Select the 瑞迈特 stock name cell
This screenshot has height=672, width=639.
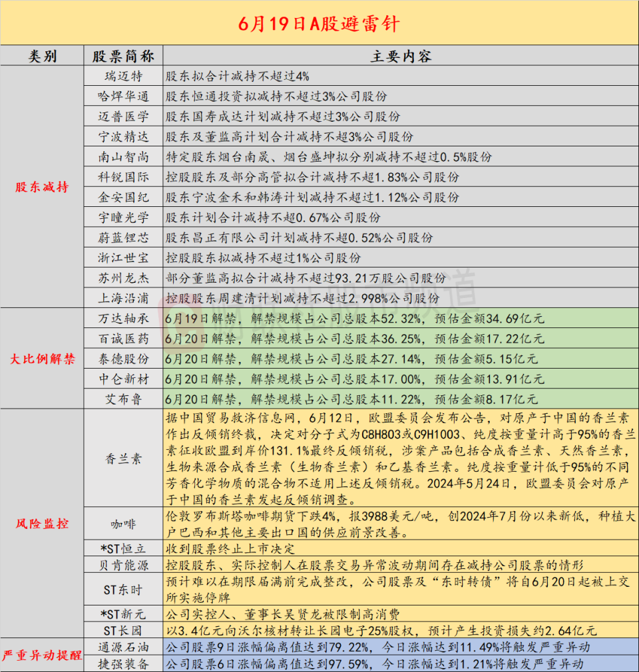(124, 77)
